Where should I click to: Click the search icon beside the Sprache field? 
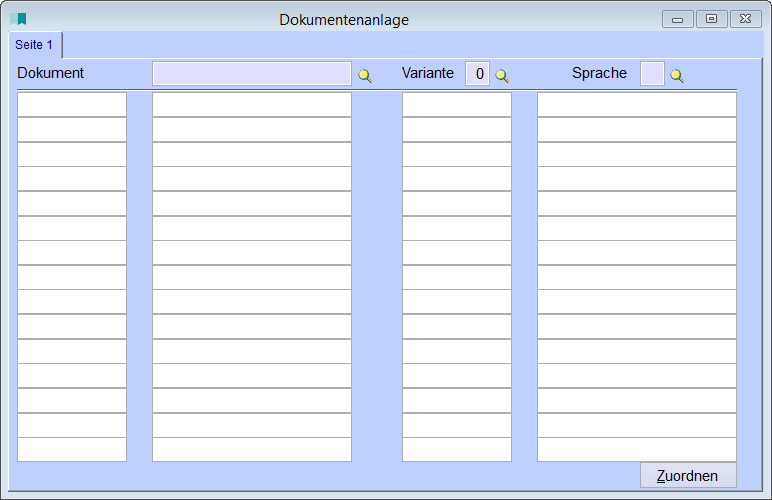(677, 75)
